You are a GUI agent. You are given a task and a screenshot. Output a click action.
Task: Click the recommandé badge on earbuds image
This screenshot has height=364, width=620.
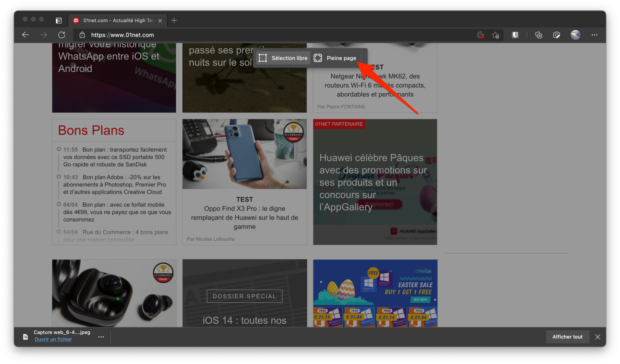[x=163, y=273]
